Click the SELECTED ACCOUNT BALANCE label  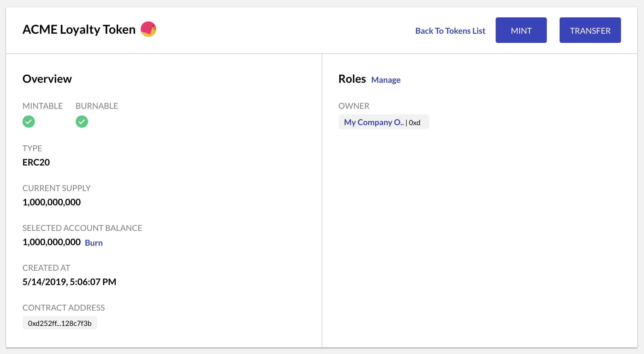click(x=82, y=228)
